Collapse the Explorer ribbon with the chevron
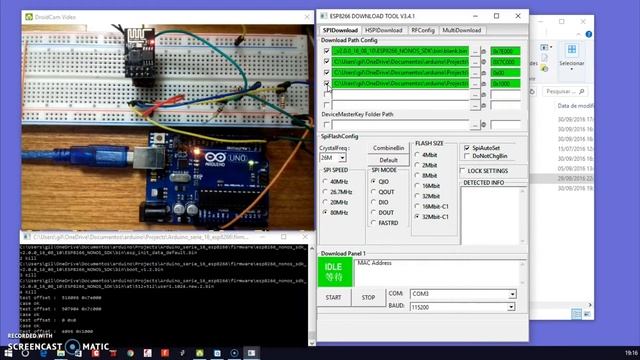The image size is (640, 360). 578,34
